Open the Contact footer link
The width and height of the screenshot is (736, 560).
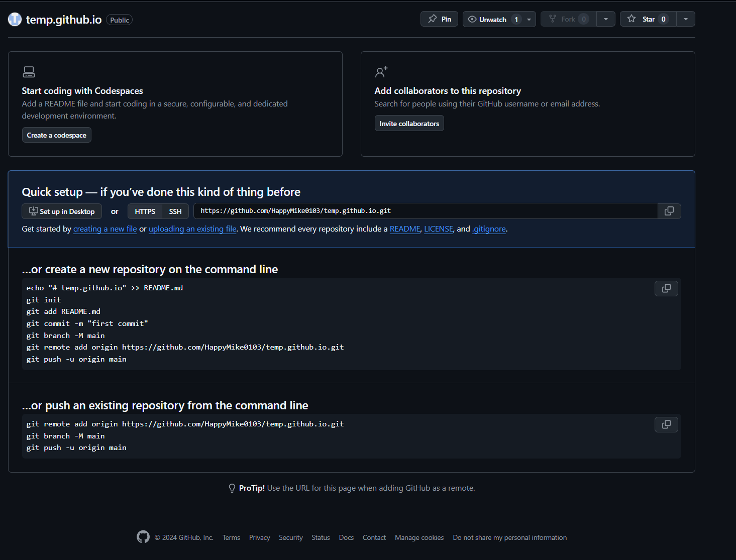click(x=374, y=537)
